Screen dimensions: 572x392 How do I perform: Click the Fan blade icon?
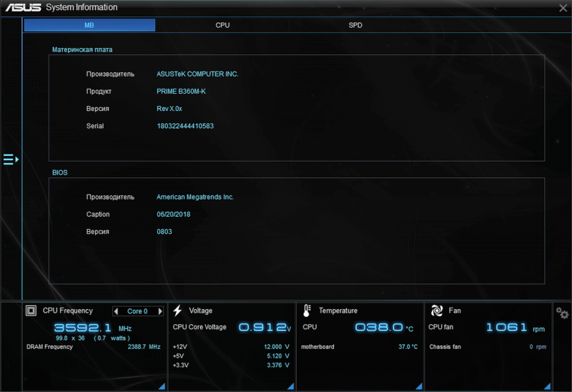[437, 310]
